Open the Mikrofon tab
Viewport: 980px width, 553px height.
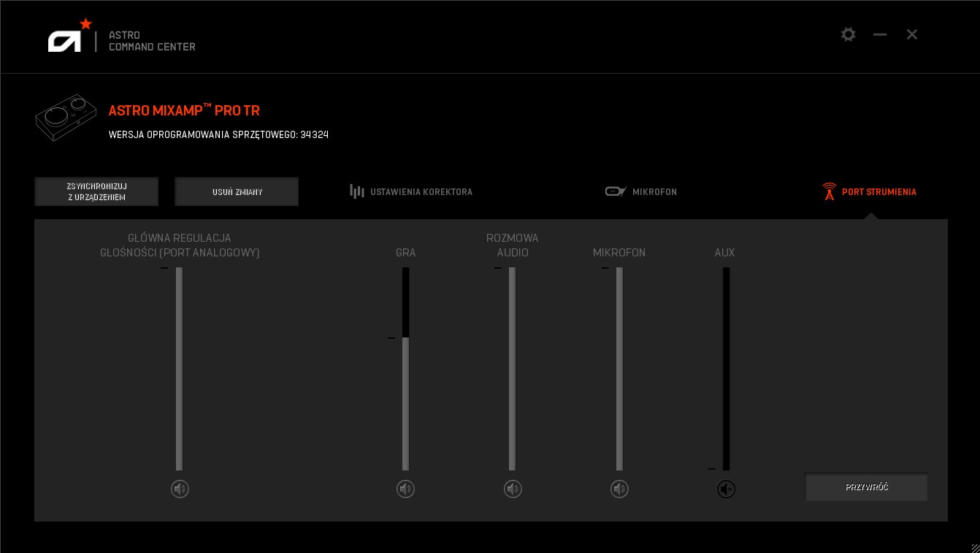pyautogui.click(x=654, y=192)
